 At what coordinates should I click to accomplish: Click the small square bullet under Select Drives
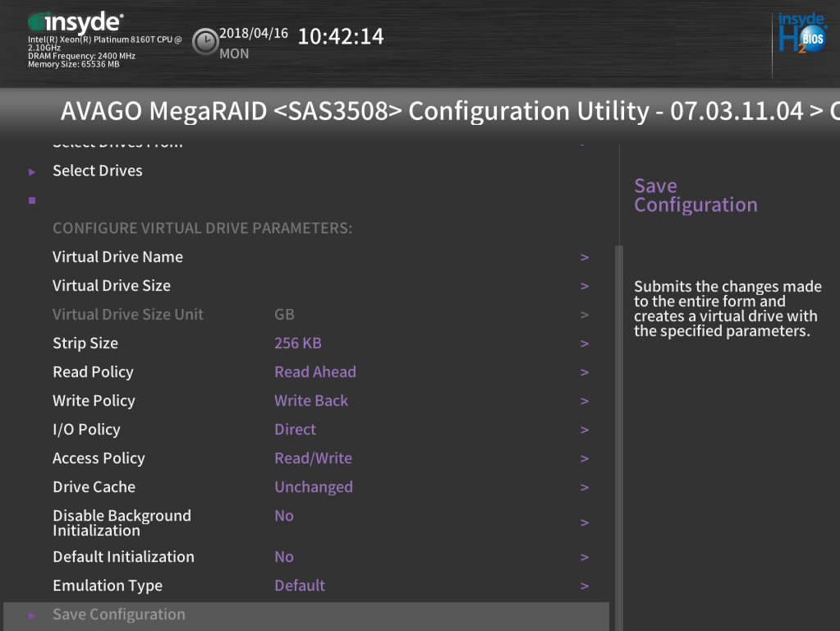(32, 200)
